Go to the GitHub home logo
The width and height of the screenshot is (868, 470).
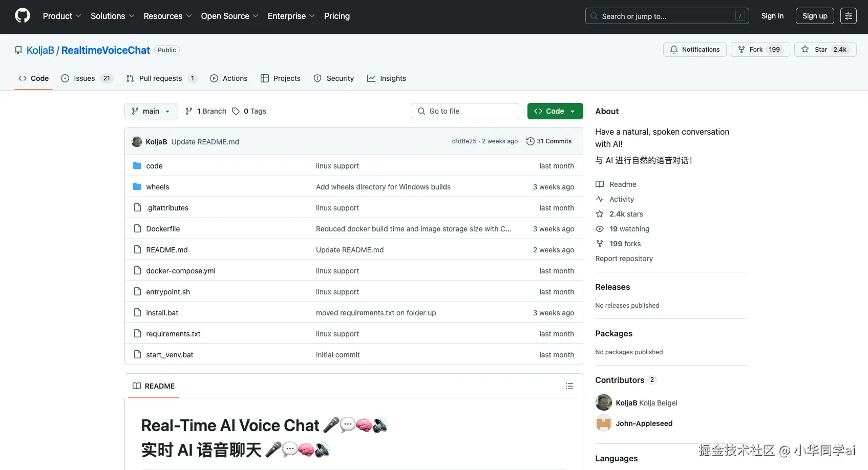pos(23,16)
